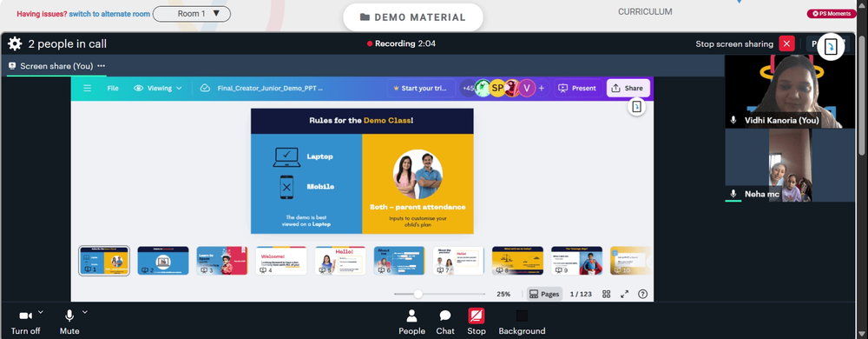Click Neha mc video tile
The image size is (868, 339).
tap(790, 166)
